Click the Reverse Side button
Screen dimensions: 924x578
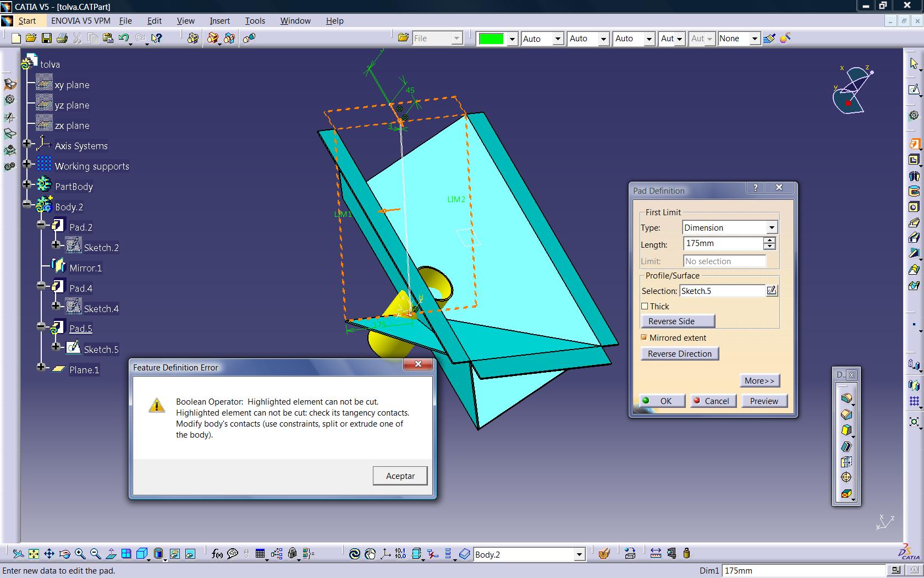click(x=678, y=321)
